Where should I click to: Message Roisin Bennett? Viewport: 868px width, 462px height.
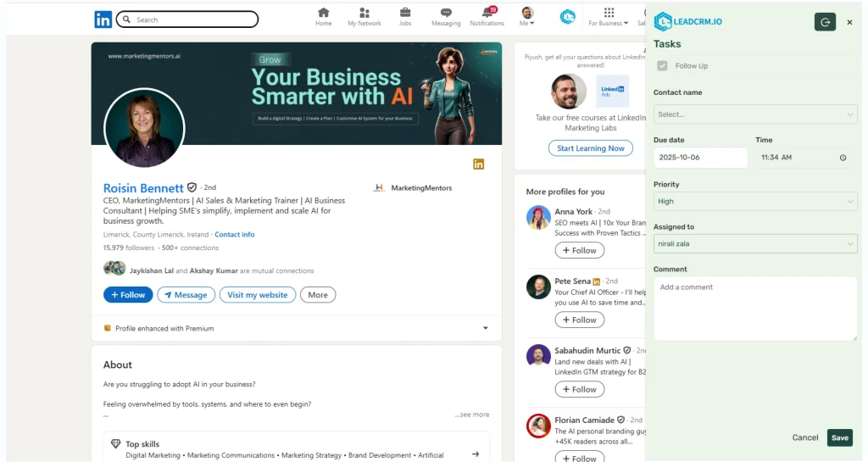(186, 295)
